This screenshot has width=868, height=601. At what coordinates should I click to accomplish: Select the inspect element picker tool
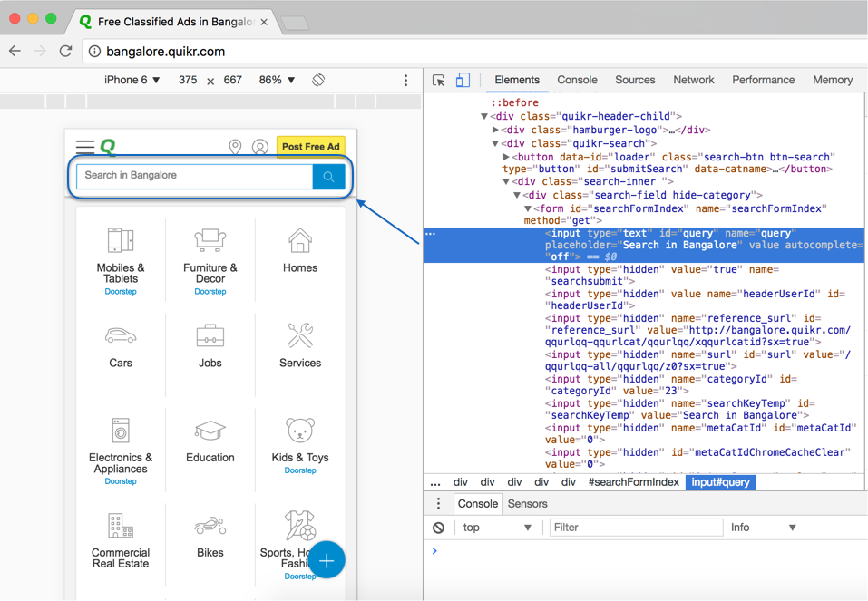(x=438, y=81)
